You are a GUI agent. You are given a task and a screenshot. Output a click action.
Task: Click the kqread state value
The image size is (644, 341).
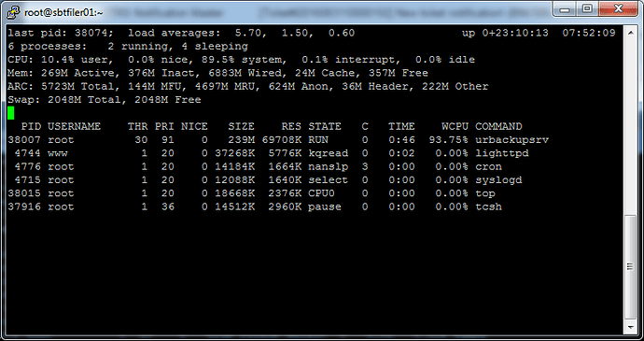[x=329, y=153]
